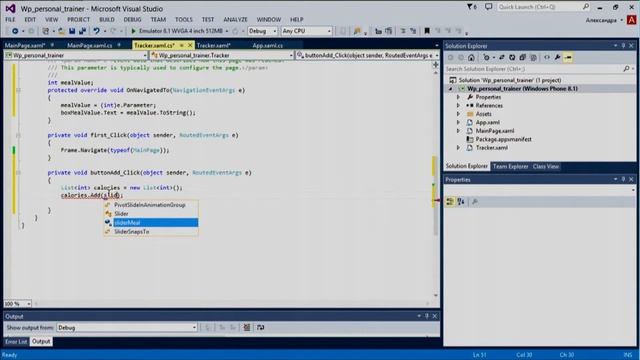Close the Tracker.xaml.cs tab

pyautogui.click(x=190, y=45)
